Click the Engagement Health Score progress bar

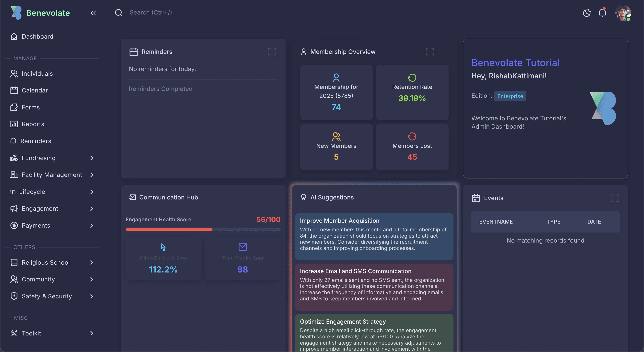click(203, 229)
